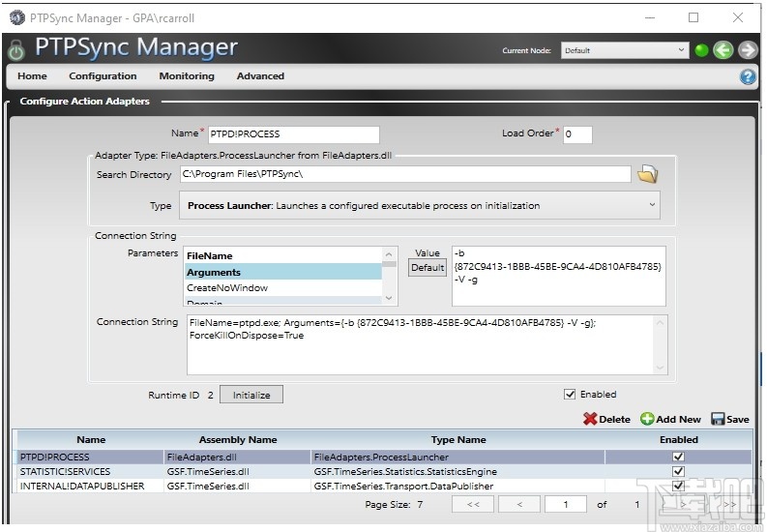
Task: Click the Default value button
Action: tap(428, 268)
